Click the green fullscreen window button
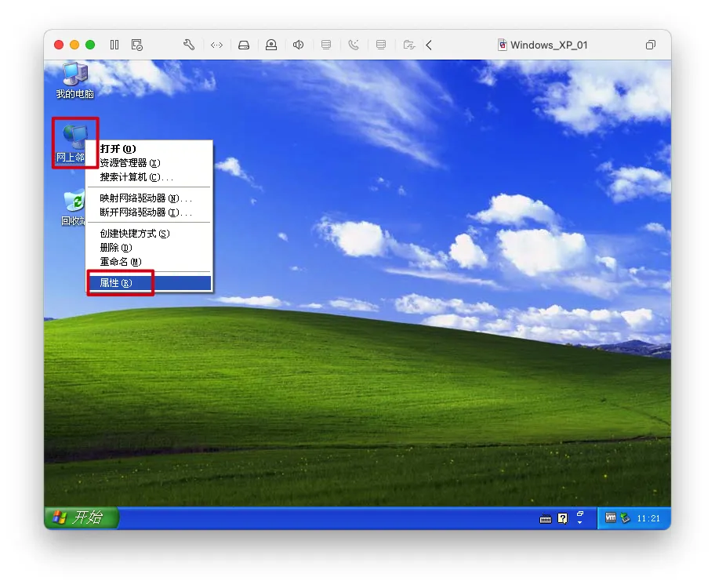Screen dimensions: 715x588 point(90,45)
